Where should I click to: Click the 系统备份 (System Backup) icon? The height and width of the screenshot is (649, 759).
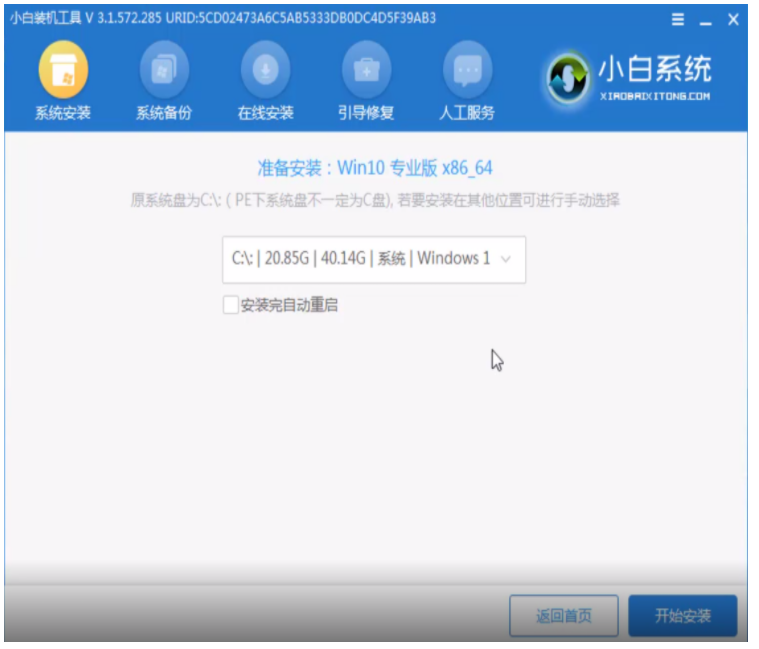(163, 69)
